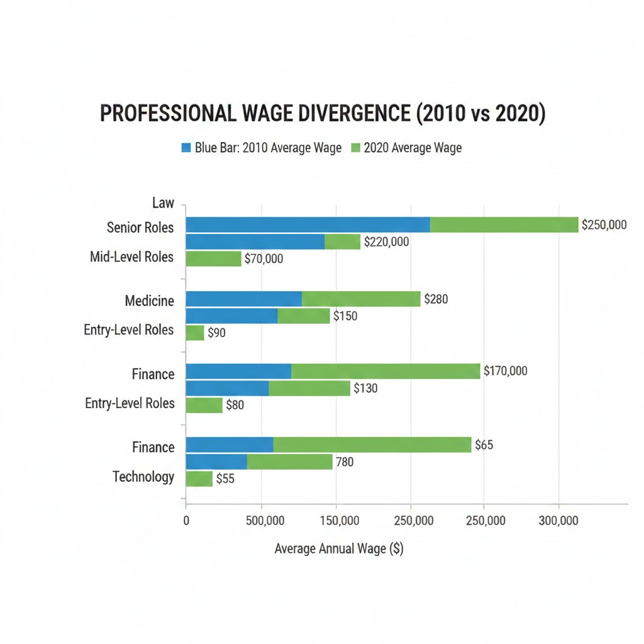Click the Finance category label
The image size is (644, 644).
153,374
